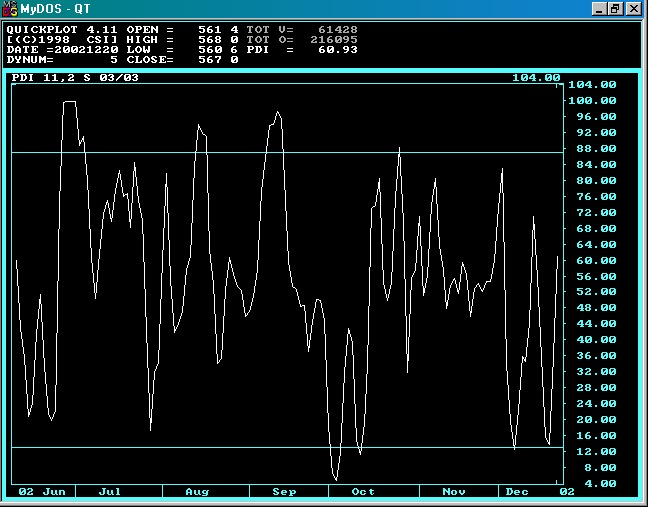The image size is (648, 507).
Task: Click the 56.00 y-axis label
Action: pyautogui.click(x=596, y=276)
